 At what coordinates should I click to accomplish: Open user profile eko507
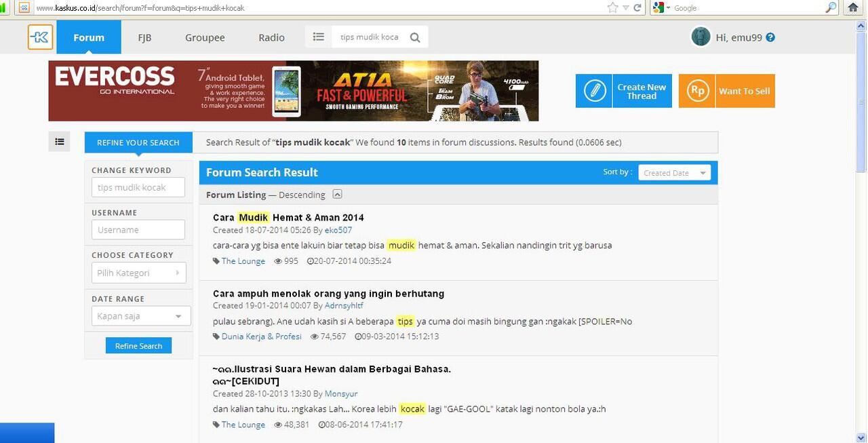click(x=338, y=230)
